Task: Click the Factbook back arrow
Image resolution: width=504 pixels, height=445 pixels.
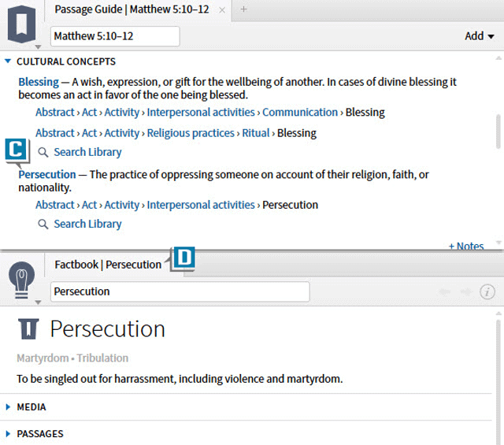Action: (445, 291)
